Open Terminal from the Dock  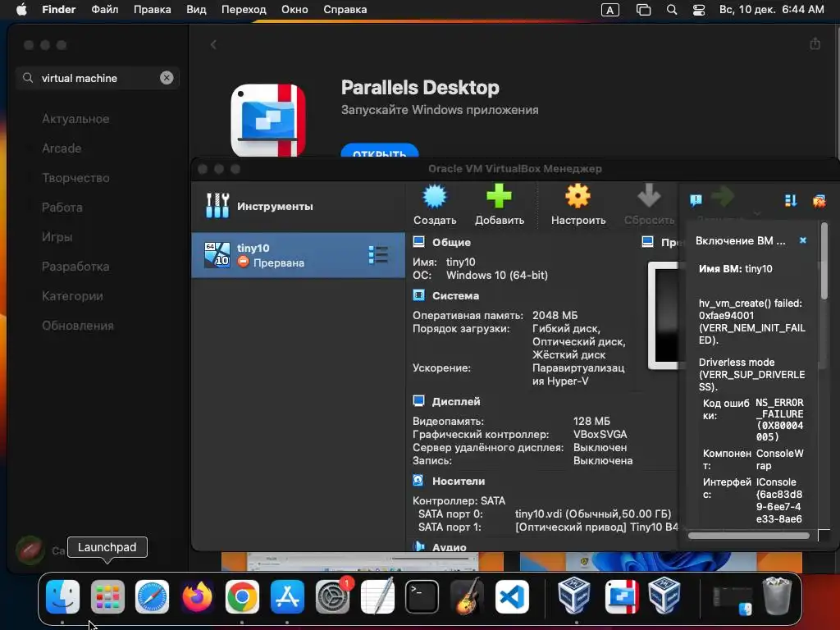click(x=422, y=596)
